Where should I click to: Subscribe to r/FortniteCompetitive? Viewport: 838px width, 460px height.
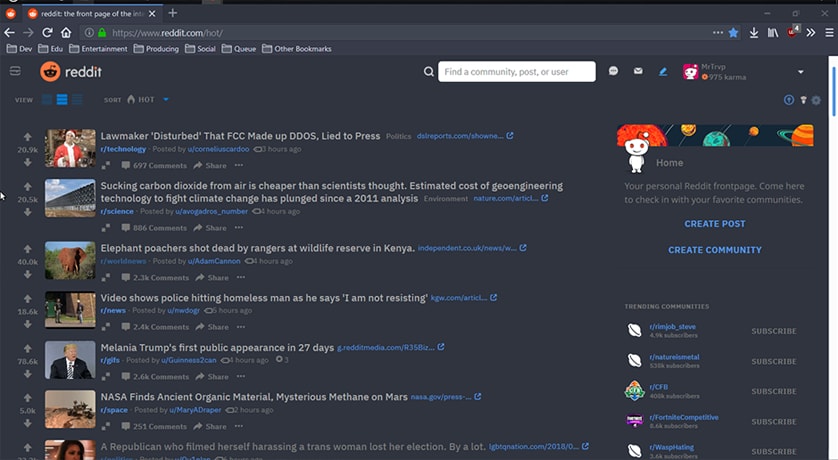pos(773,422)
